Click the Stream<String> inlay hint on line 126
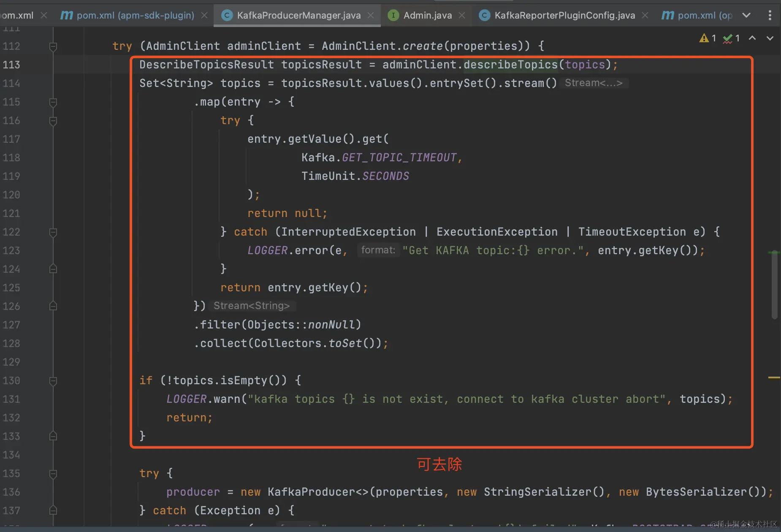 (x=252, y=306)
